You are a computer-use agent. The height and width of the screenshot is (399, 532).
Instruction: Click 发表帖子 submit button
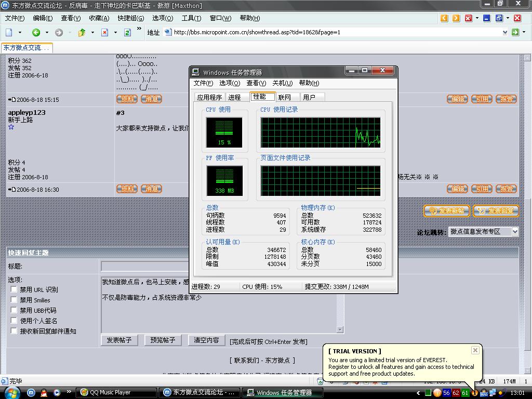119,340
